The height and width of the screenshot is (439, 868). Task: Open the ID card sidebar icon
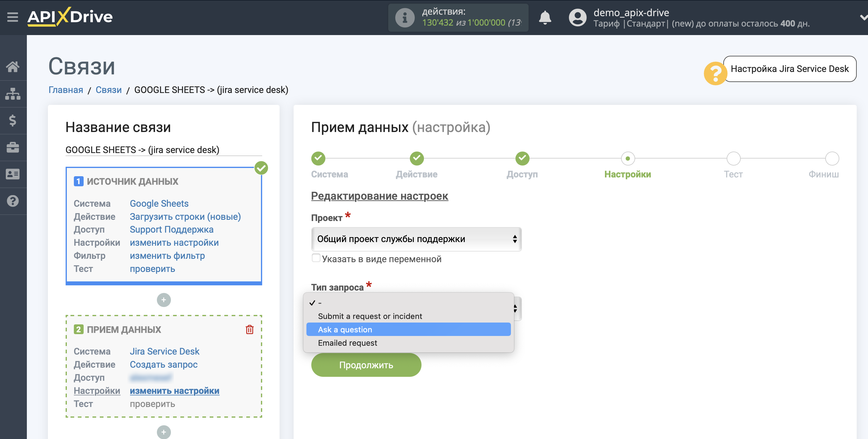click(x=13, y=174)
